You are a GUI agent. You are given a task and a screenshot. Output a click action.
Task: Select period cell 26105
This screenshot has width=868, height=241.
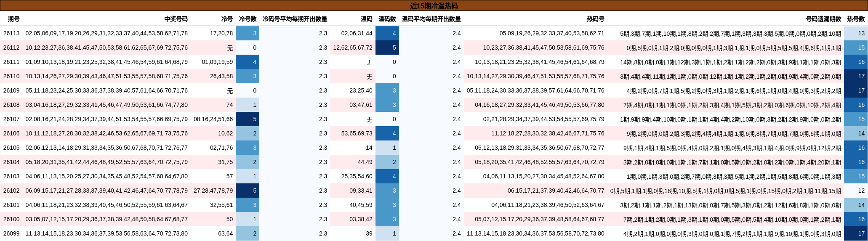(11, 148)
